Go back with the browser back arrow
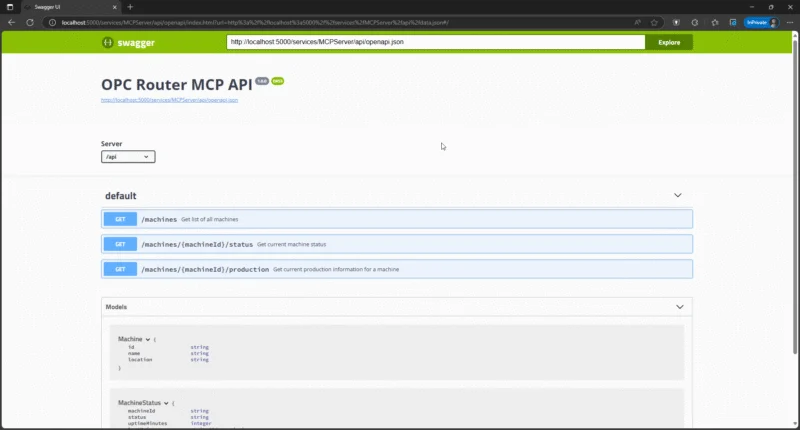Screen dimensions: 800x430 click(11, 21)
